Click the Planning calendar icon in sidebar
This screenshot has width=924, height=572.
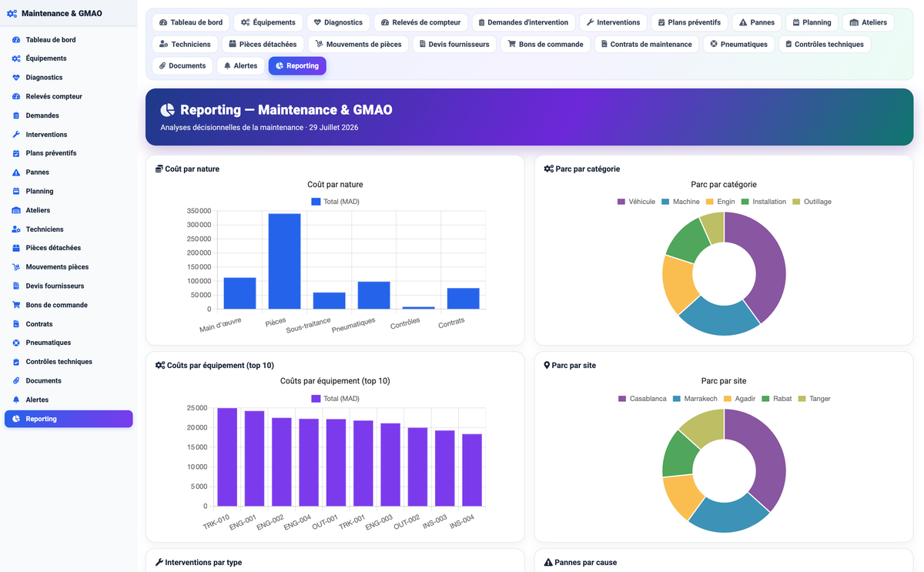(16, 191)
